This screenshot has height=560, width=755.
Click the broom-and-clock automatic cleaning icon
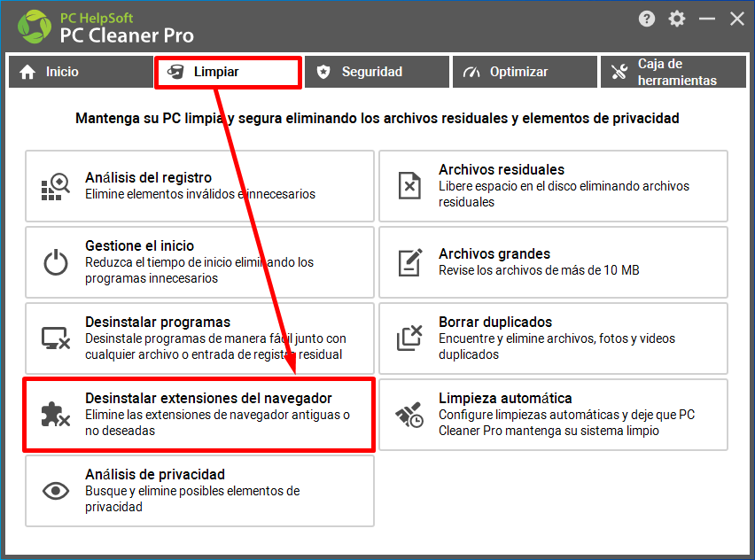point(409,415)
